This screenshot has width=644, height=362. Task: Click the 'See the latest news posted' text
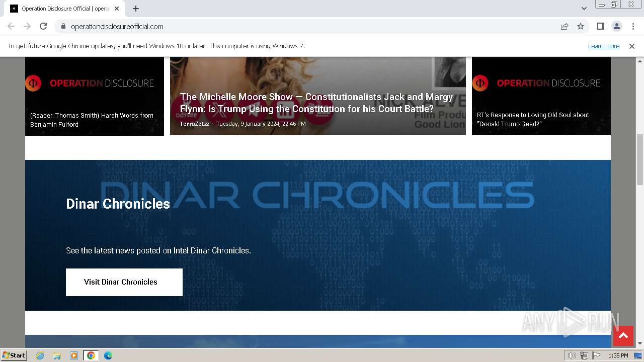point(158,250)
